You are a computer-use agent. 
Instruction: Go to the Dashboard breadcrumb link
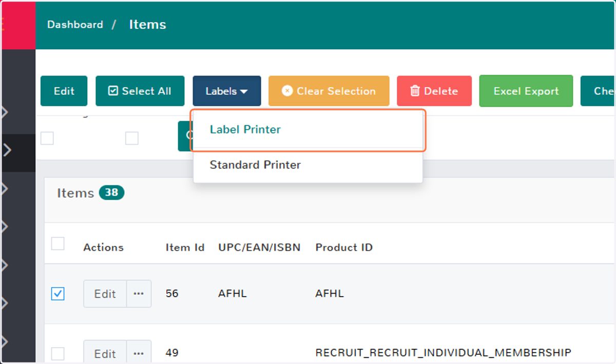point(75,25)
